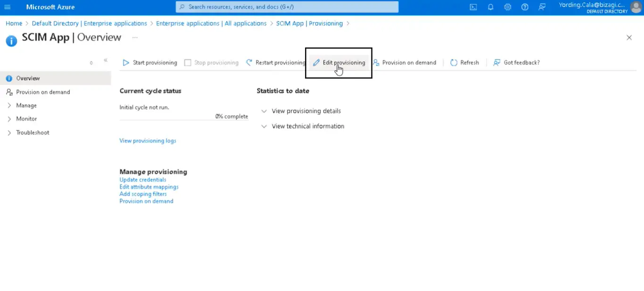Open Edit attribute mappings link
This screenshot has height=291, width=644.
click(x=149, y=187)
